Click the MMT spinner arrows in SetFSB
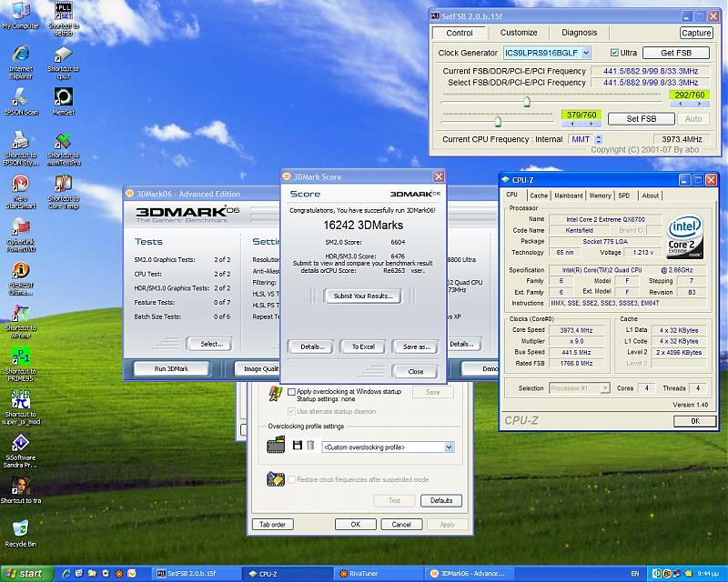This screenshot has width=728, height=582. click(x=599, y=139)
